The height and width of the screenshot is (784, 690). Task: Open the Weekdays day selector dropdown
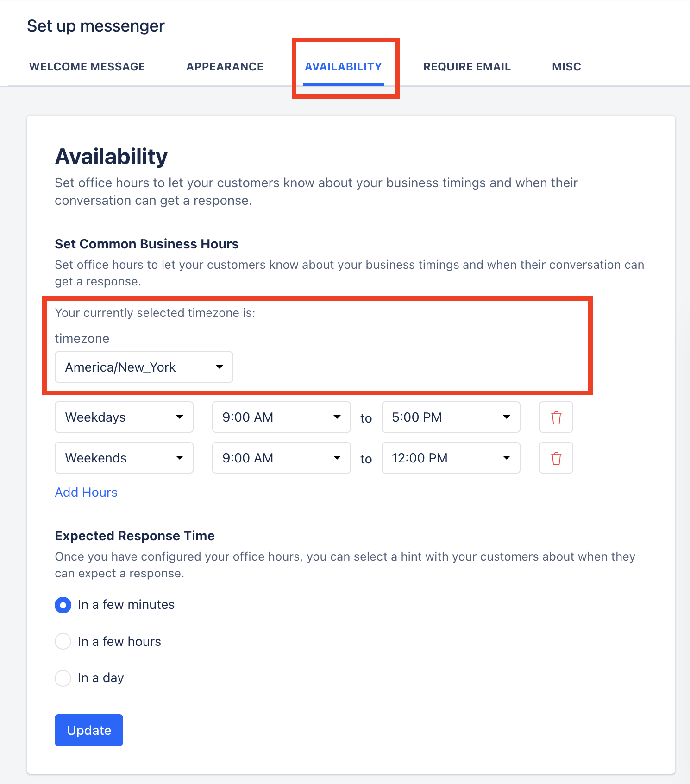[124, 417]
